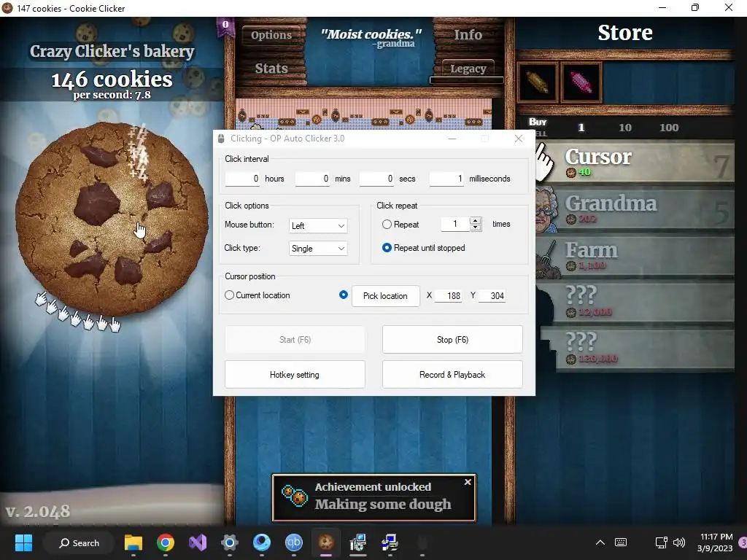Select the Repeat times radio button
Viewport: 747px width, 560px height.
point(387,225)
